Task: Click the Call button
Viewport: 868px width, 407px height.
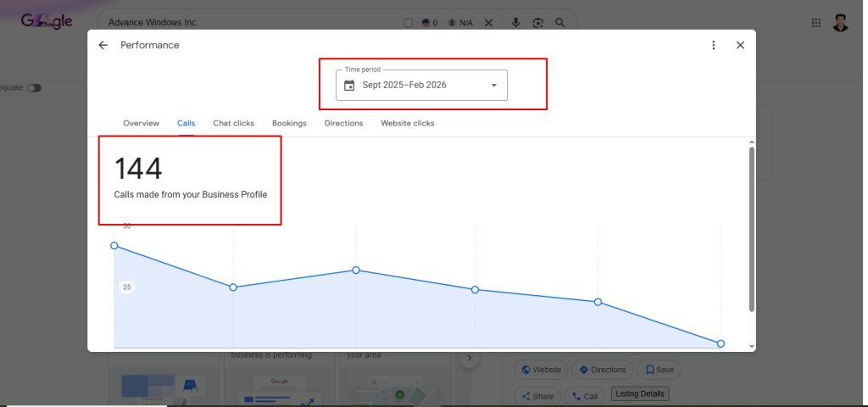Action: 585,397
